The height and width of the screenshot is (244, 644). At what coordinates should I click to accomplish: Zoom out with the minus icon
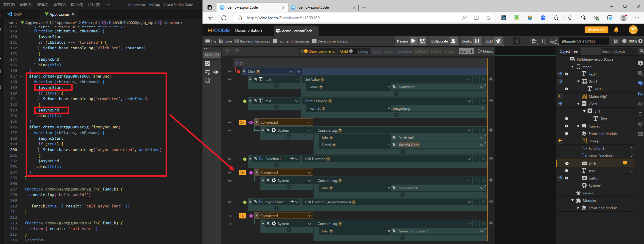tap(624, 41)
